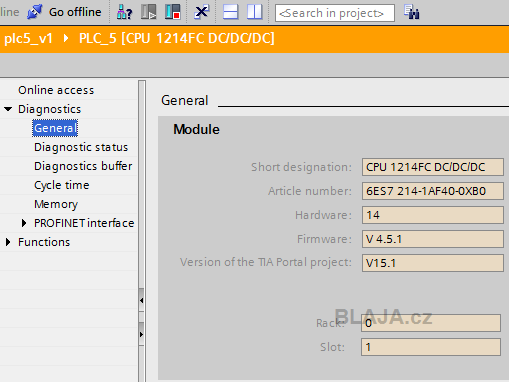Image resolution: width=509 pixels, height=382 pixels.
Task: Collapse the Diagnostics tree node
Action: 8,109
